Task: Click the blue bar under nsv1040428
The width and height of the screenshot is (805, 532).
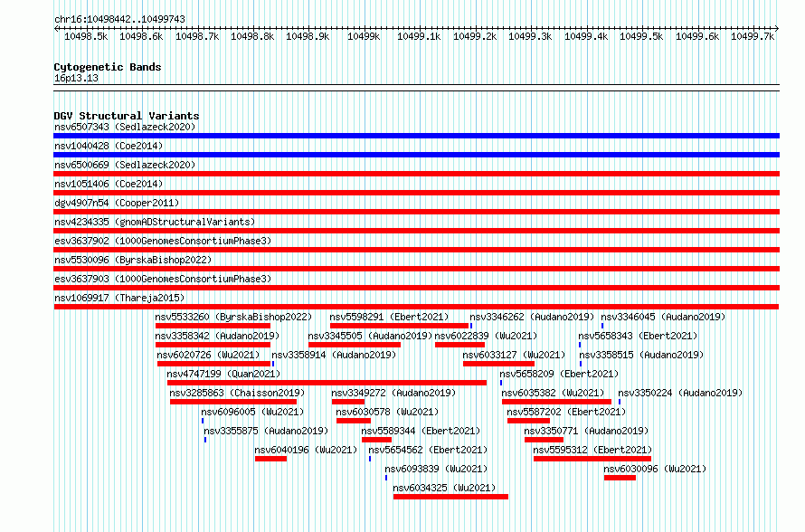Action: [416, 155]
